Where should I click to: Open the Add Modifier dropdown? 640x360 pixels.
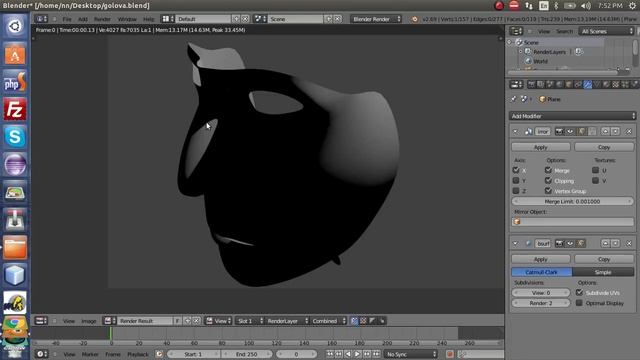tap(572, 116)
